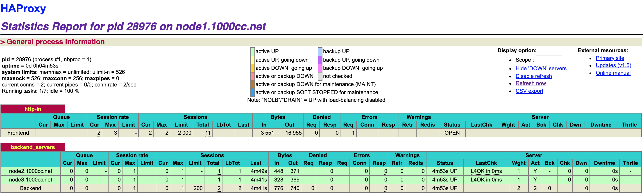The width and height of the screenshot is (644, 195).
Task: Select the backend_servers section header
Action: pyautogui.click(x=33, y=147)
